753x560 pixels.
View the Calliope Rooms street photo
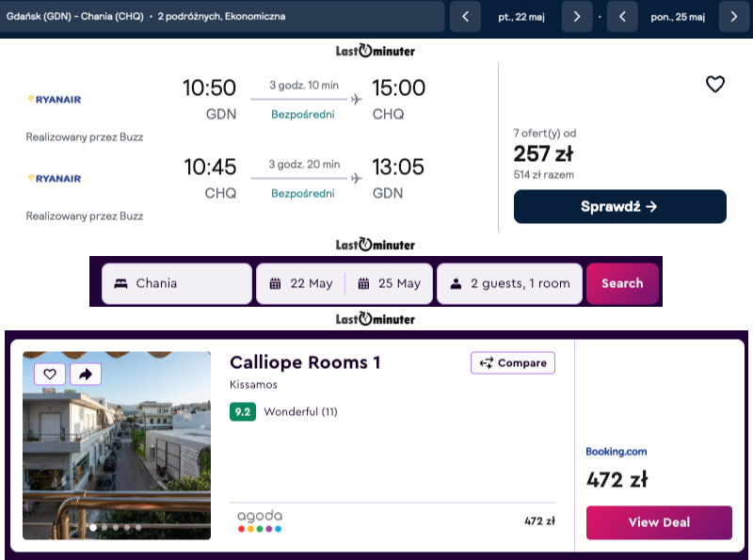coord(117,445)
